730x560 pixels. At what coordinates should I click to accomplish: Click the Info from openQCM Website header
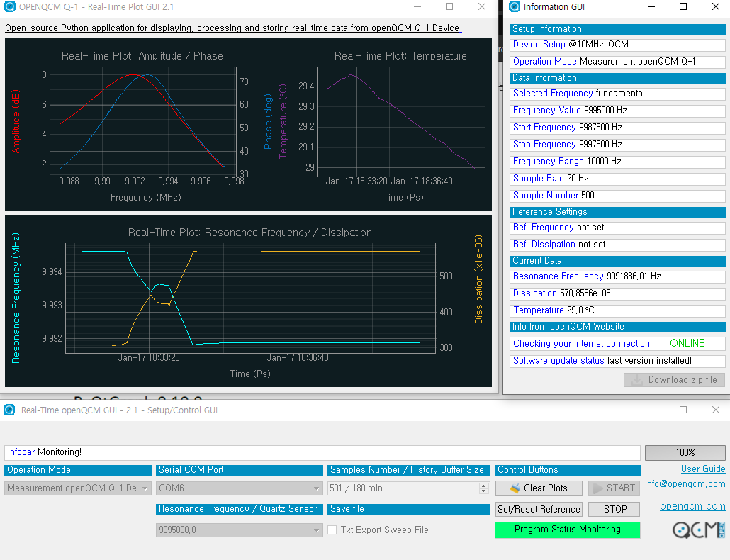(617, 327)
